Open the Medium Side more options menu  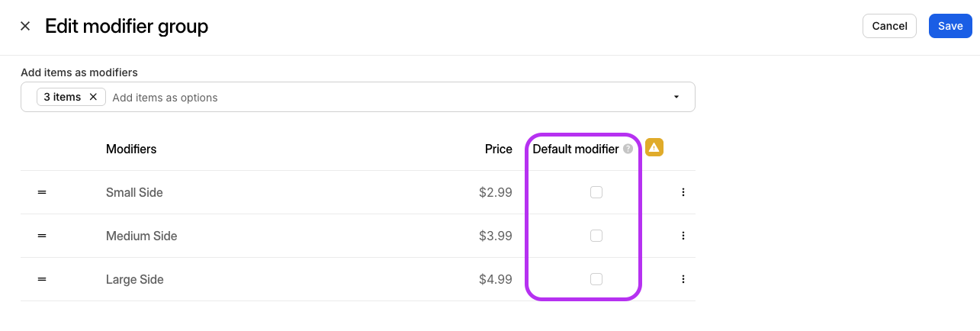[x=683, y=236]
